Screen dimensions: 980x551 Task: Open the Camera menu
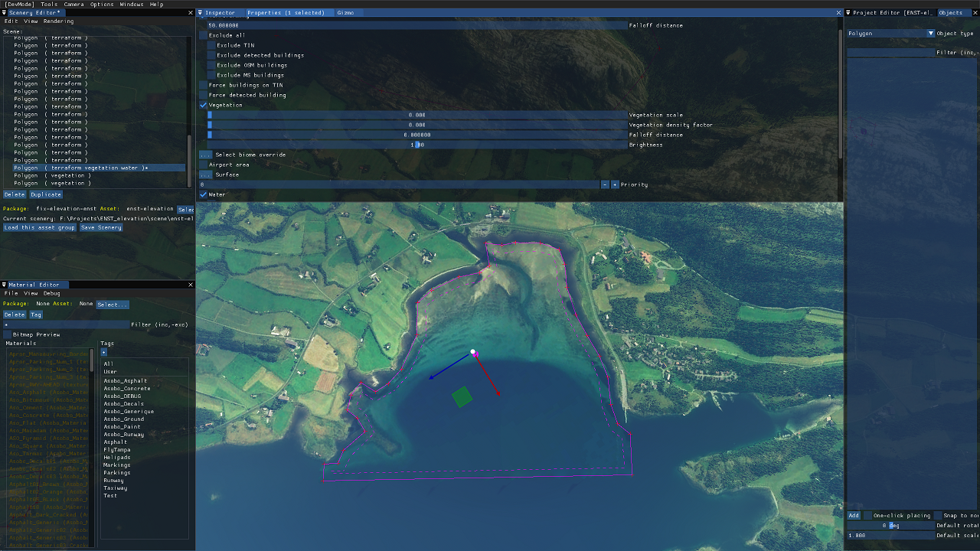(x=73, y=5)
